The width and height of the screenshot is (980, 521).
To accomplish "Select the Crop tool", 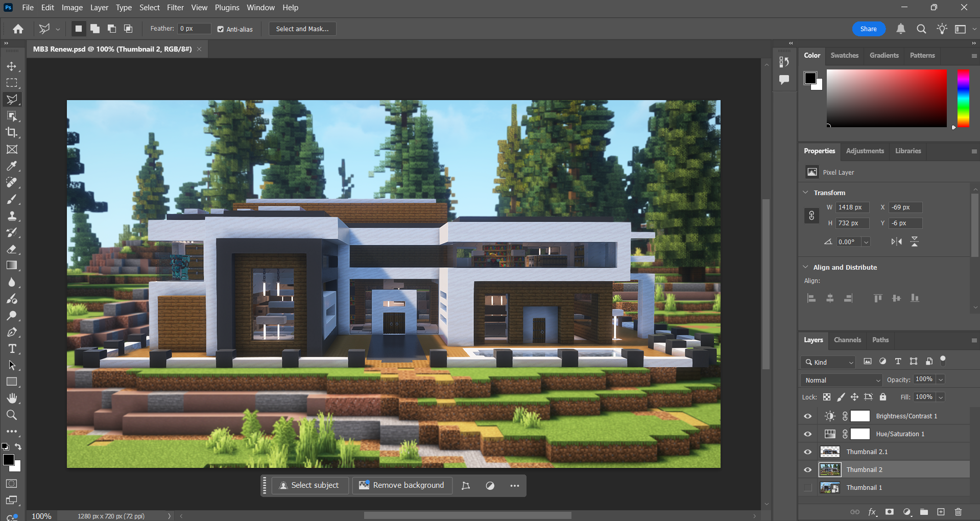I will point(12,132).
